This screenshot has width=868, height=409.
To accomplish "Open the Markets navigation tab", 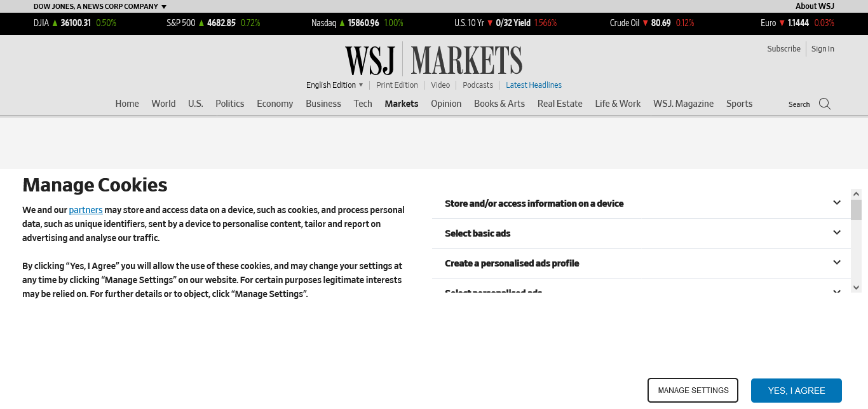I will click(402, 104).
